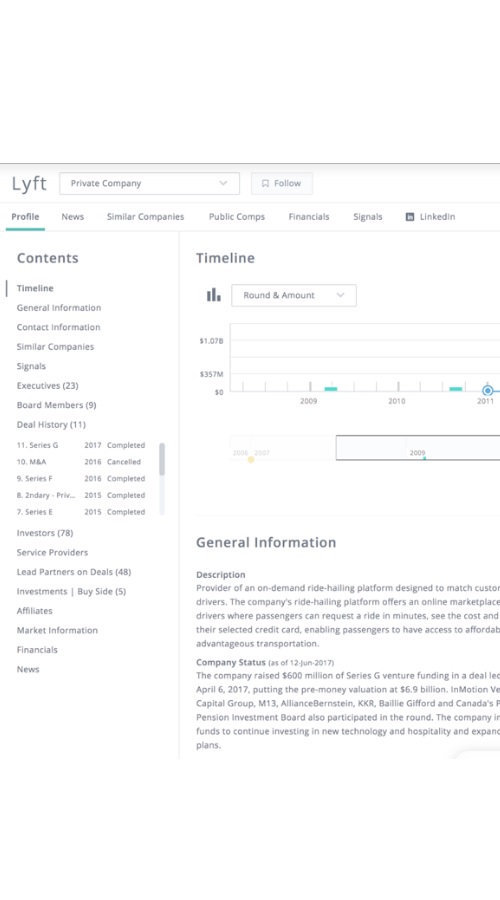Screen dimensions: 500x900
Task: Click the 2011 circle marker on timeline
Action: pyautogui.click(x=487, y=391)
